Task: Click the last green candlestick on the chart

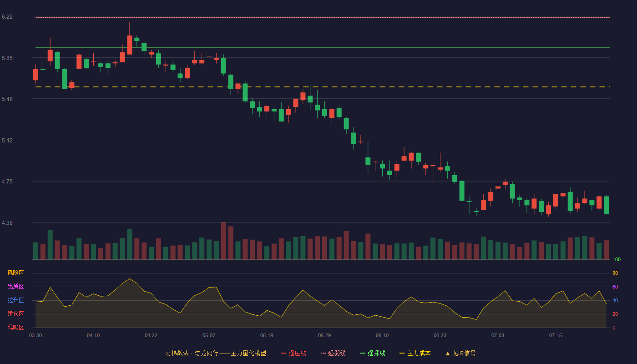Action: pos(606,205)
